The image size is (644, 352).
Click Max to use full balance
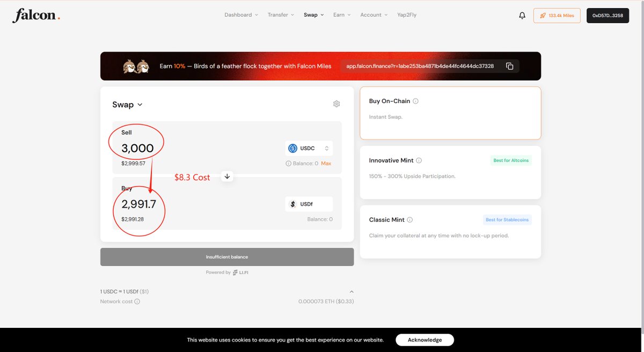pyautogui.click(x=326, y=163)
